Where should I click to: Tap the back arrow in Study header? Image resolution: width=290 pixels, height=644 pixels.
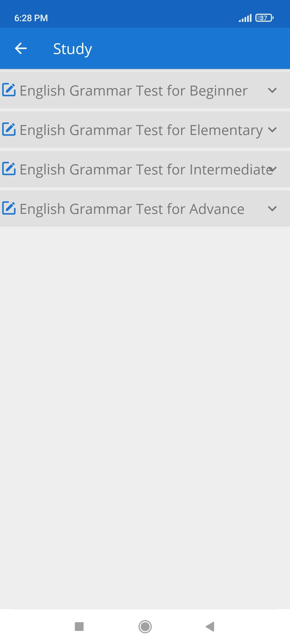21,48
